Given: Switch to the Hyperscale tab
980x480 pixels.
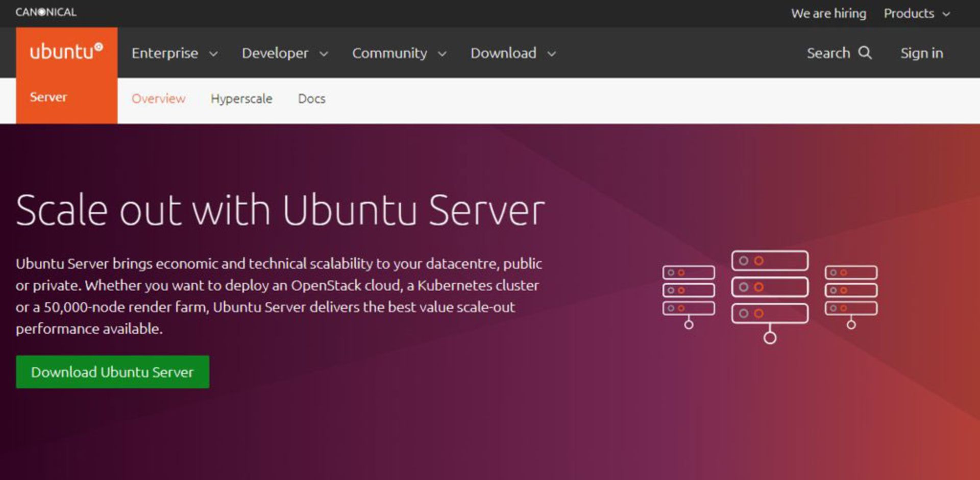Looking at the screenshot, I should pos(241,98).
